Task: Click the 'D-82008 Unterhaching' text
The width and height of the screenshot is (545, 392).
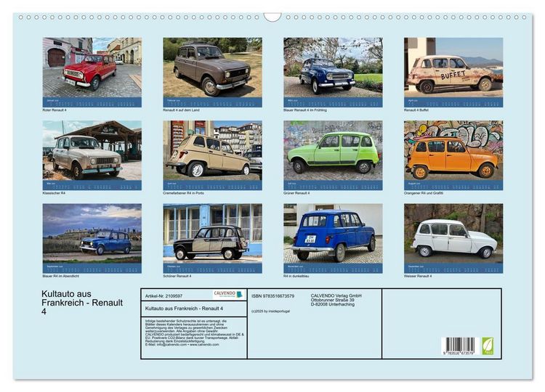Action: [333, 304]
